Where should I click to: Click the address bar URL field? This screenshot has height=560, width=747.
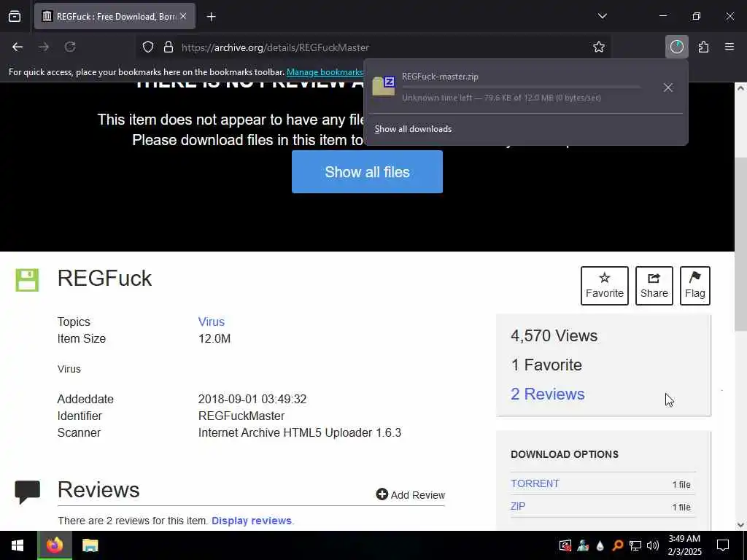381,47
